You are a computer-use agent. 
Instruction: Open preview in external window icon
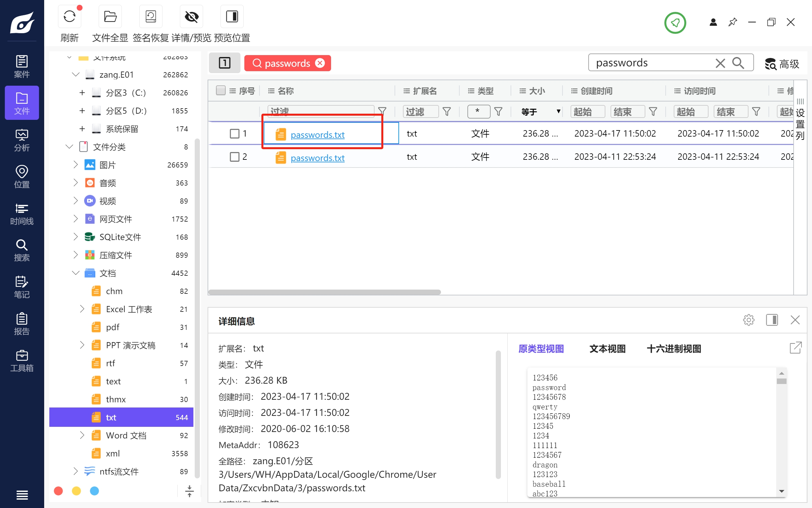coord(796,348)
